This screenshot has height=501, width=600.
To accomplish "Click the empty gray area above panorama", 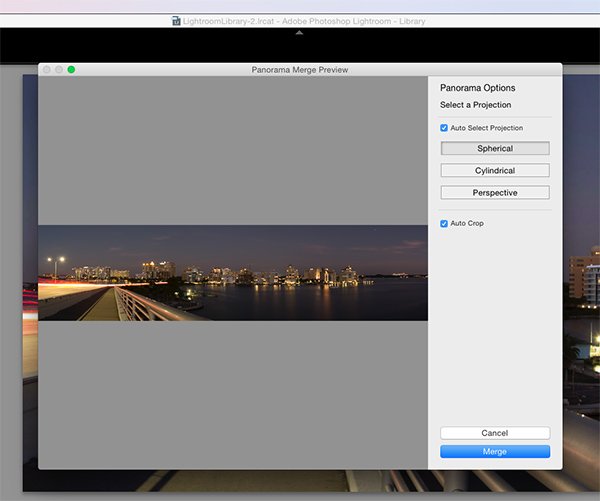I will [x=232, y=150].
